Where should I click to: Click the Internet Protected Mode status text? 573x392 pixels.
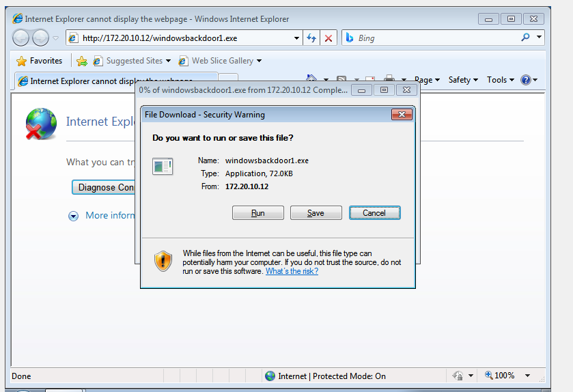(332, 376)
